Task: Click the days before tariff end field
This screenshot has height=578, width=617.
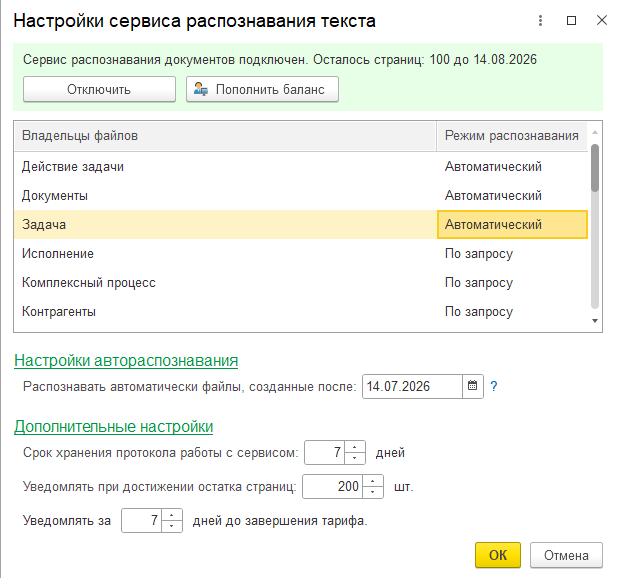Action: [141, 521]
